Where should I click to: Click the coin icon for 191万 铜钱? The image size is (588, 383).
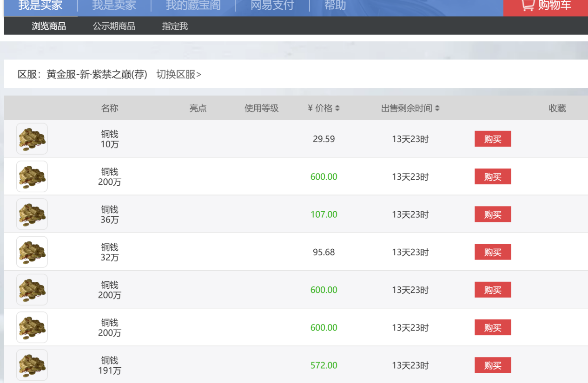pyautogui.click(x=32, y=365)
